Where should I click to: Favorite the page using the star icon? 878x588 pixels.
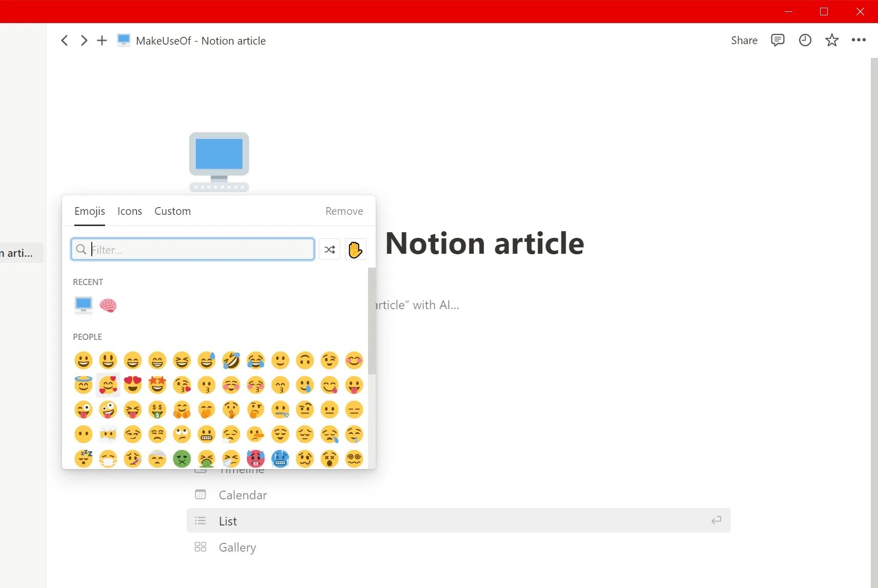[x=832, y=40]
